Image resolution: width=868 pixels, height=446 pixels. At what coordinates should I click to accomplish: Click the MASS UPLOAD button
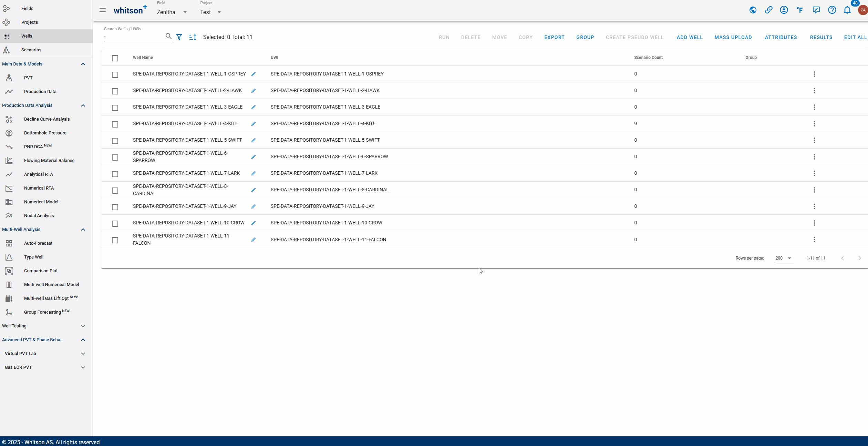click(733, 37)
